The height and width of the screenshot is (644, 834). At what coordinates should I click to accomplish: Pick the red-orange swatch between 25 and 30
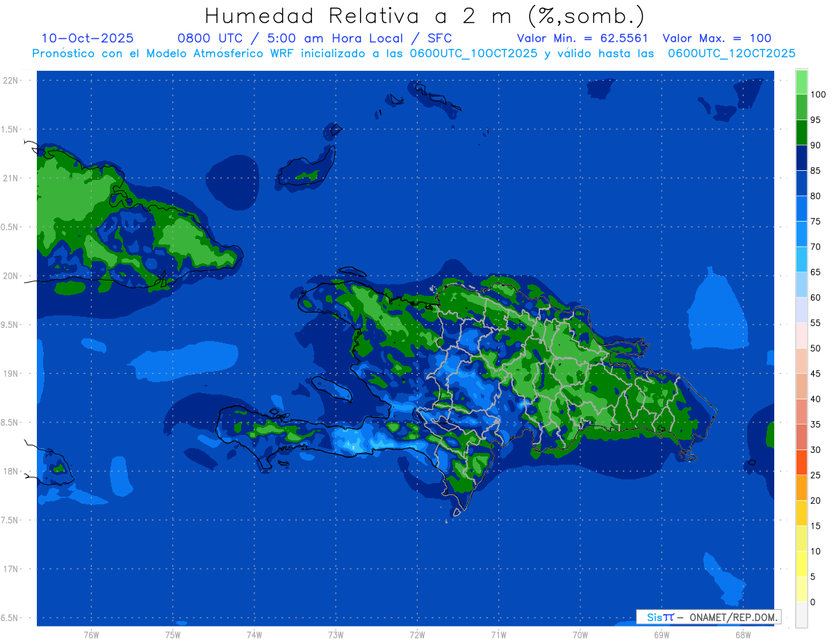801,462
